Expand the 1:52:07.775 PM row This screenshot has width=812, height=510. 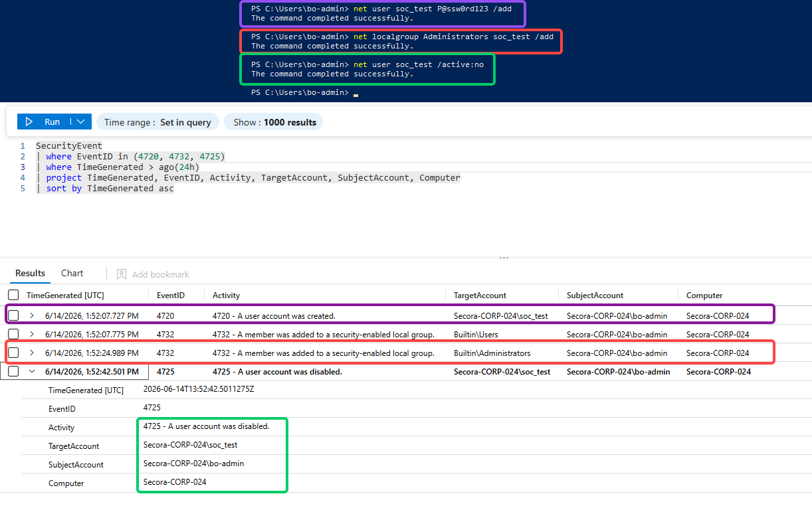click(x=31, y=334)
